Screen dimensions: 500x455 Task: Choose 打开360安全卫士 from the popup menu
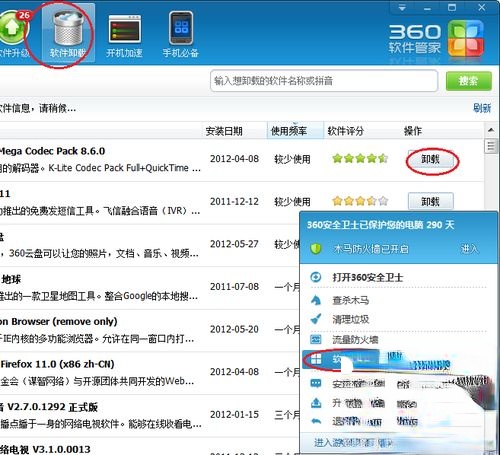tap(368, 277)
